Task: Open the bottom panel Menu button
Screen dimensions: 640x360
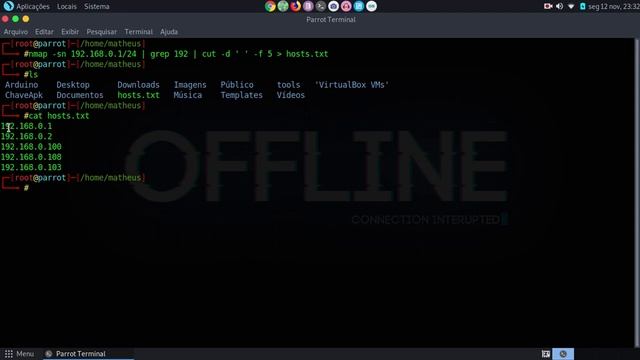Action: (19, 354)
